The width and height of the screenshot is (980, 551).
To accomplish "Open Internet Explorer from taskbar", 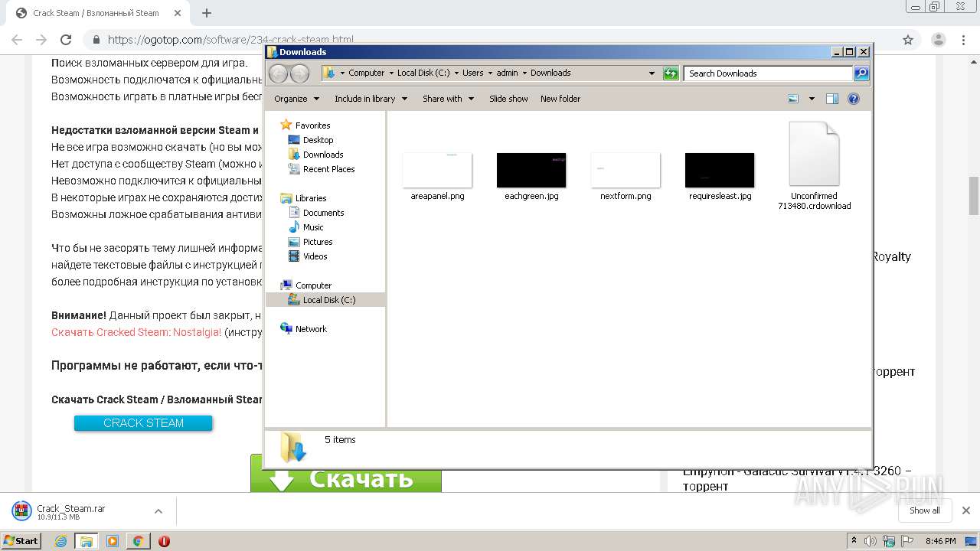I will coord(60,541).
